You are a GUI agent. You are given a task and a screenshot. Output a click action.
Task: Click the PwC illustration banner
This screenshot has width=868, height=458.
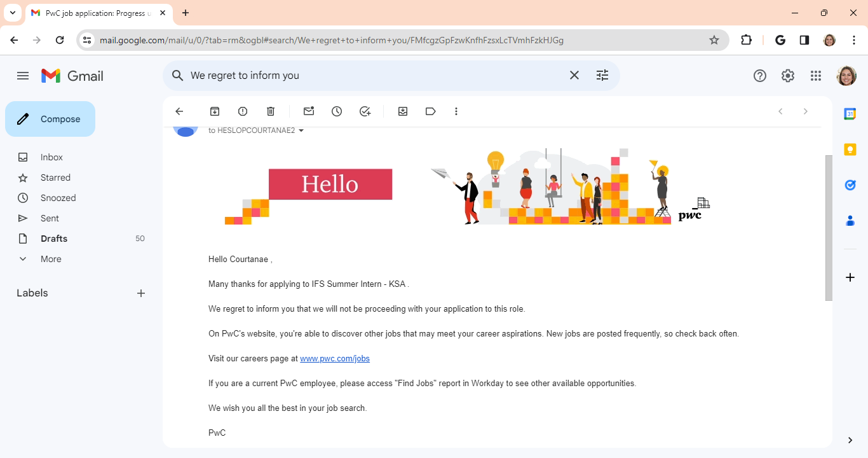[x=570, y=186]
